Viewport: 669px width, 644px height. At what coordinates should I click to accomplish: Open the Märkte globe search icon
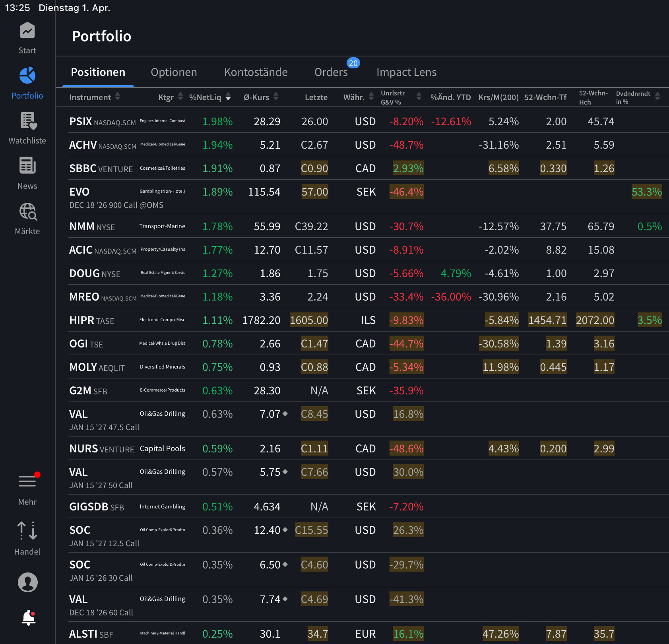click(x=28, y=211)
